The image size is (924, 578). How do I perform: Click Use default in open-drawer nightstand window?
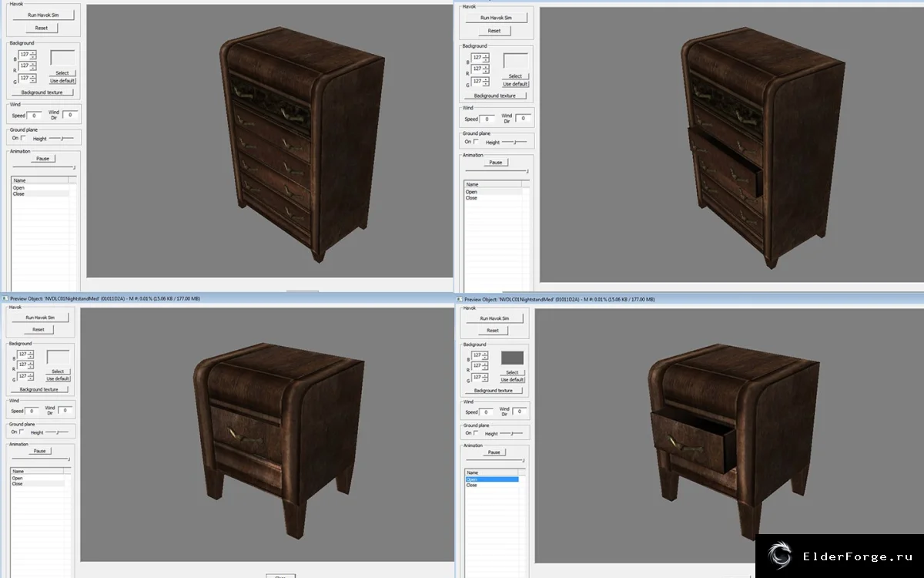coord(512,379)
